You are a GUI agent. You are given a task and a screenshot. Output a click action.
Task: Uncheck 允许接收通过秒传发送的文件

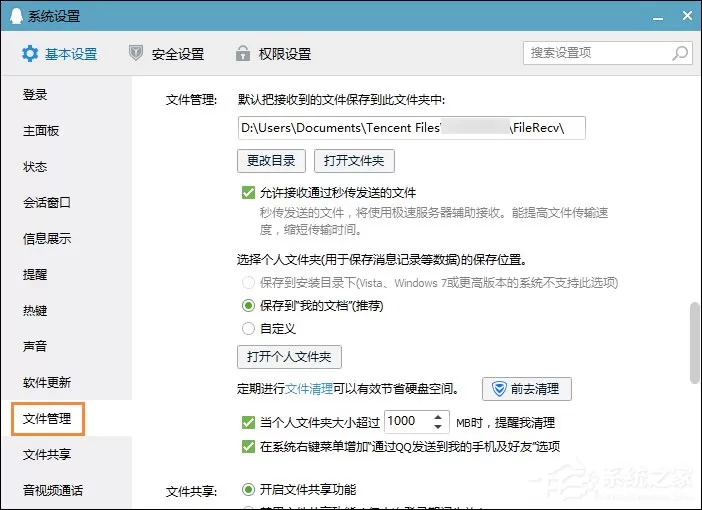click(248, 193)
